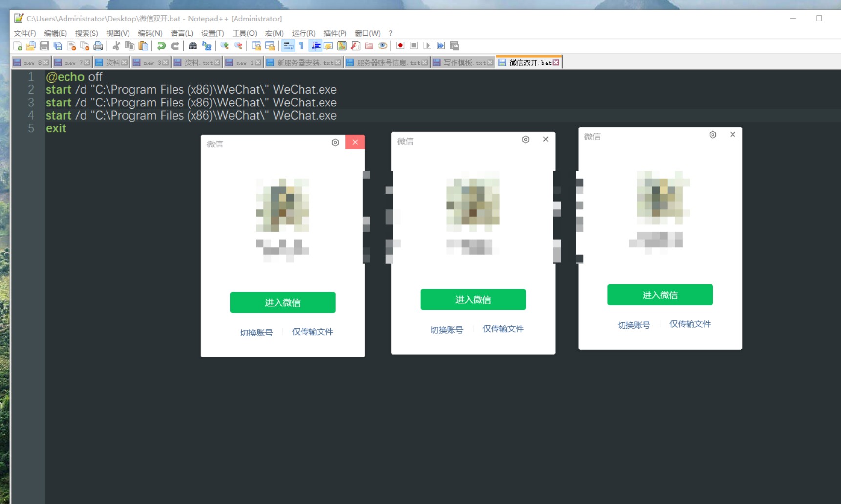Image resolution: width=841 pixels, height=504 pixels.
Task: Click 进入微信 in middle WeChat window
Action: click(x=473, y=299)
